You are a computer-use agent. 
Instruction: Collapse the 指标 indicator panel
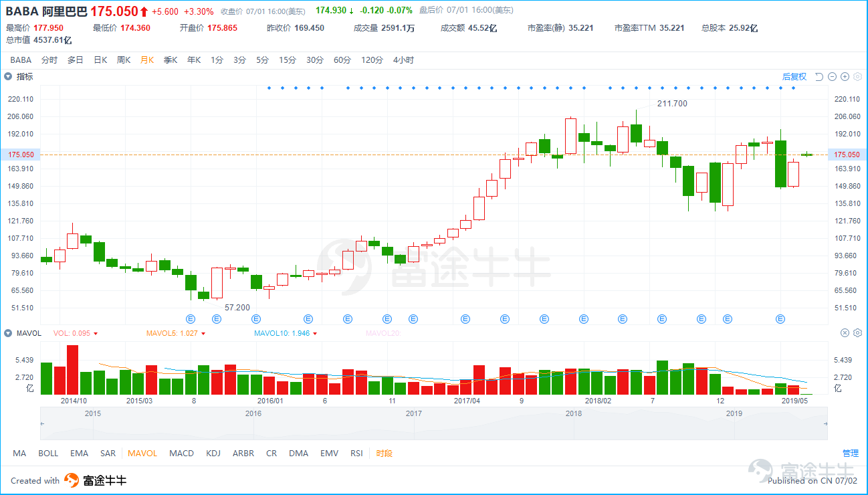coord(9,77)
